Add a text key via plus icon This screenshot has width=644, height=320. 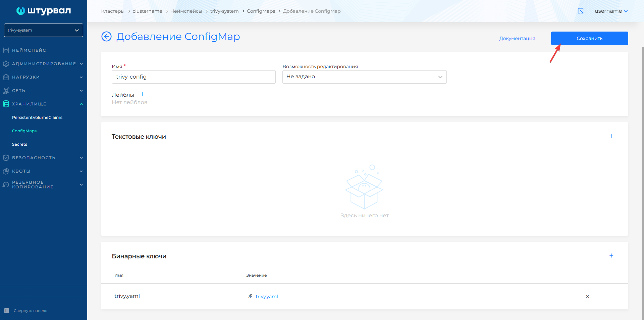click(611, 136)
